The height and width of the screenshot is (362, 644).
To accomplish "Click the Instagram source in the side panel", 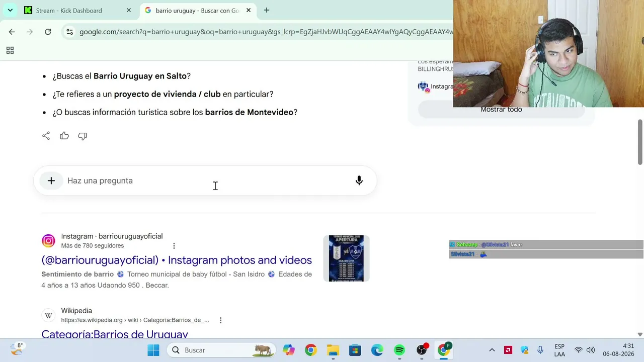I will coord(436,86).
